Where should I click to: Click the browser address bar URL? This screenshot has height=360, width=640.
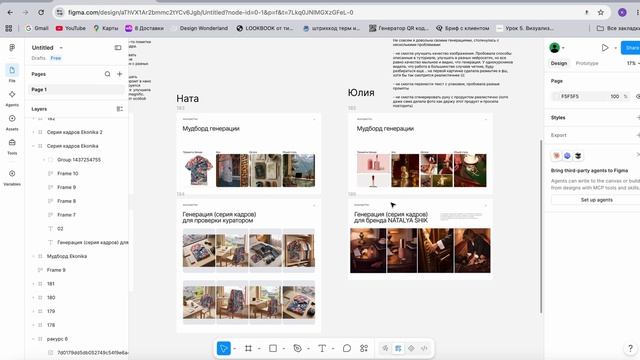(211, 12)
